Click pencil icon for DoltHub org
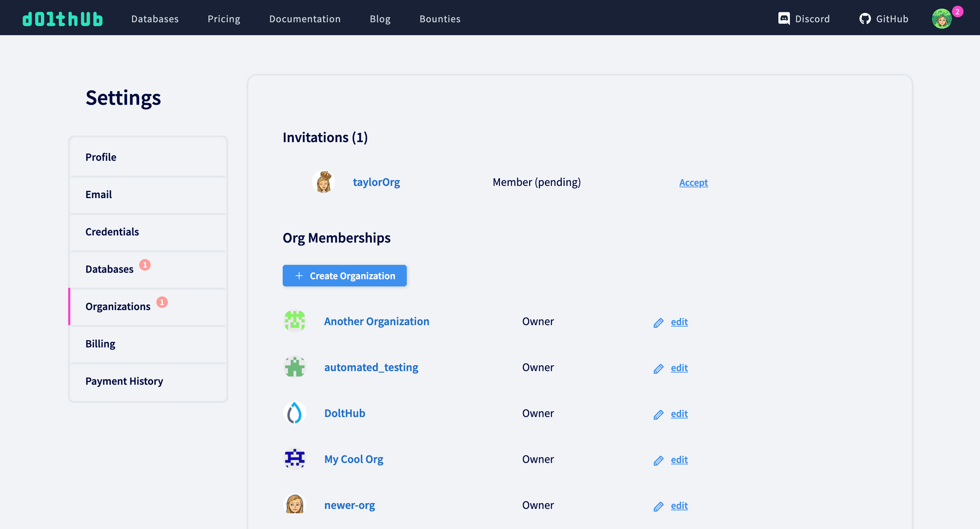 point(659,415)
